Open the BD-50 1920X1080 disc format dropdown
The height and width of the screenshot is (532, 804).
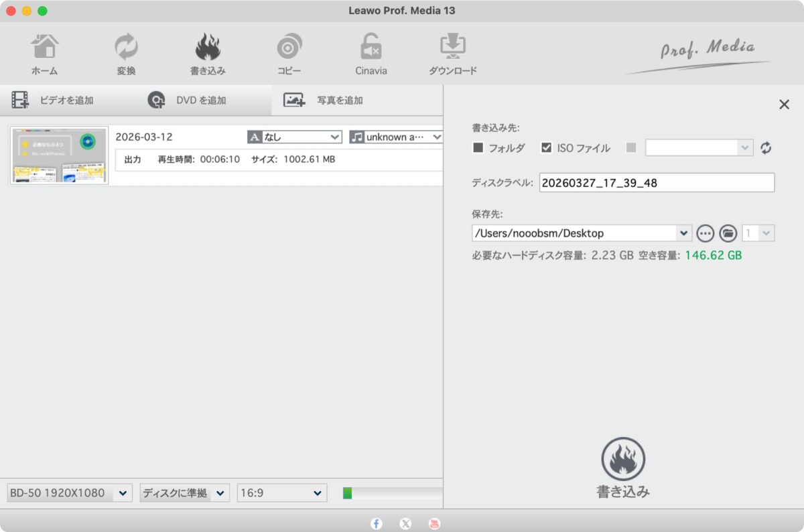67,492
